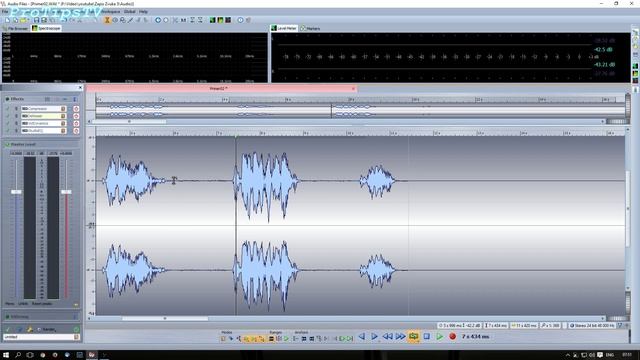Close the pink audio file tab
The width and height of the screenshot is (640, 360).
pyautogui.click(x=353, y=88)
